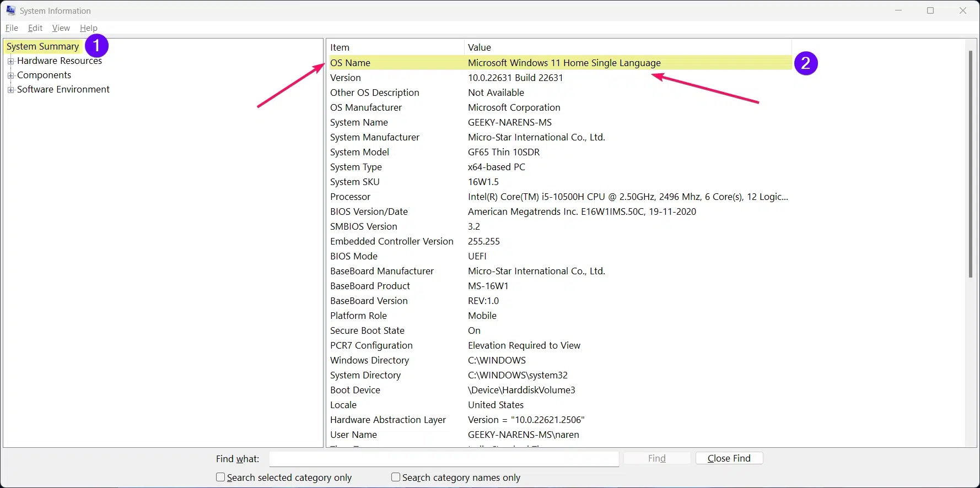Expand the Components node
The image size is (980, 488).
pyautogui.click(x=10, y=75)
